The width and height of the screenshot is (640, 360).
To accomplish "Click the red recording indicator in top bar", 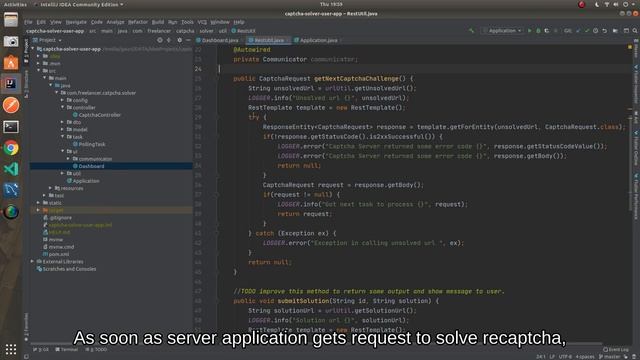I will click(x=582, y=4).
